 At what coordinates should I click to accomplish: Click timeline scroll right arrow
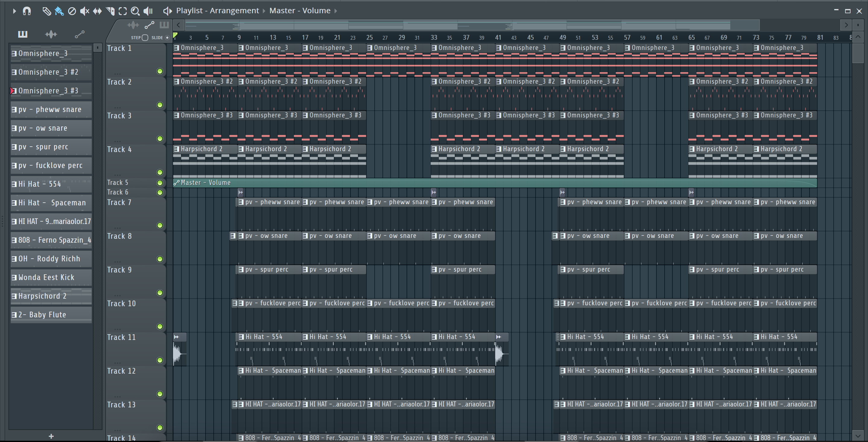(x=846, y=25)
